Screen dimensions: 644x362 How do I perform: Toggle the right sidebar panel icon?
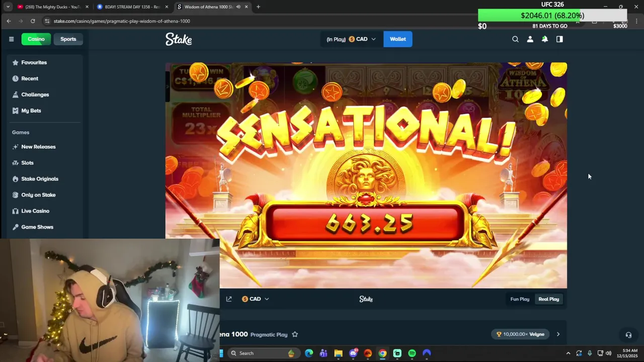(x=559, y=39)
